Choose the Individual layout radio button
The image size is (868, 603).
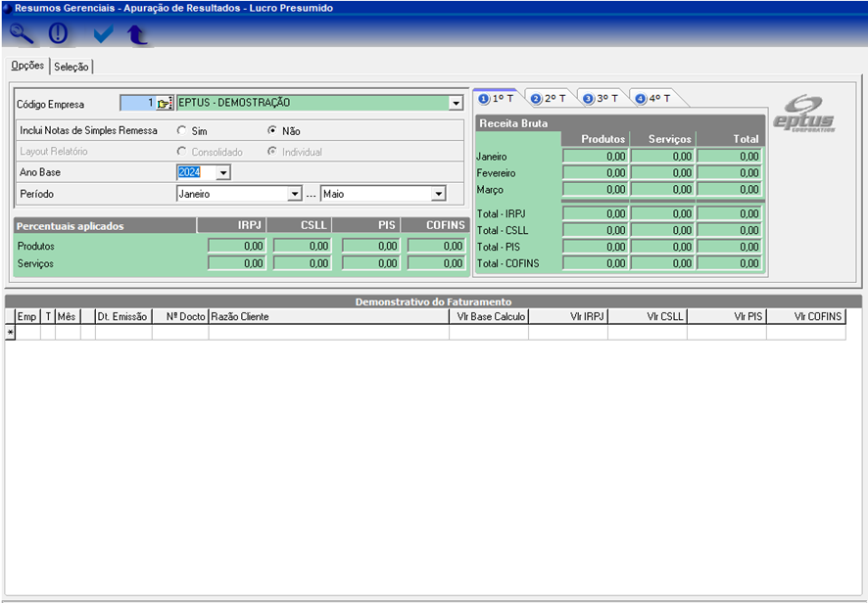[x=272, y=152]
